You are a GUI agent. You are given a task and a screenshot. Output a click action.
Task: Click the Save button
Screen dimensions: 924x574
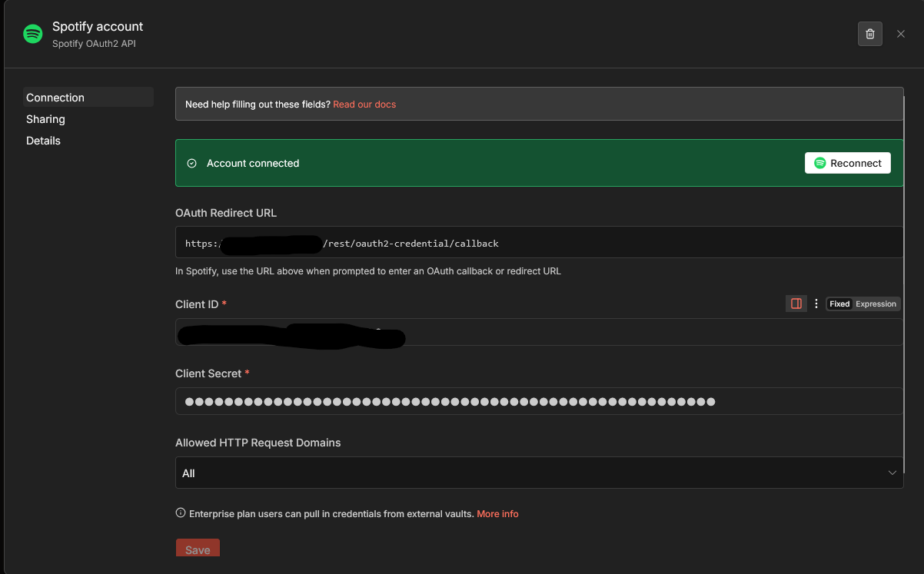[198, 549]
